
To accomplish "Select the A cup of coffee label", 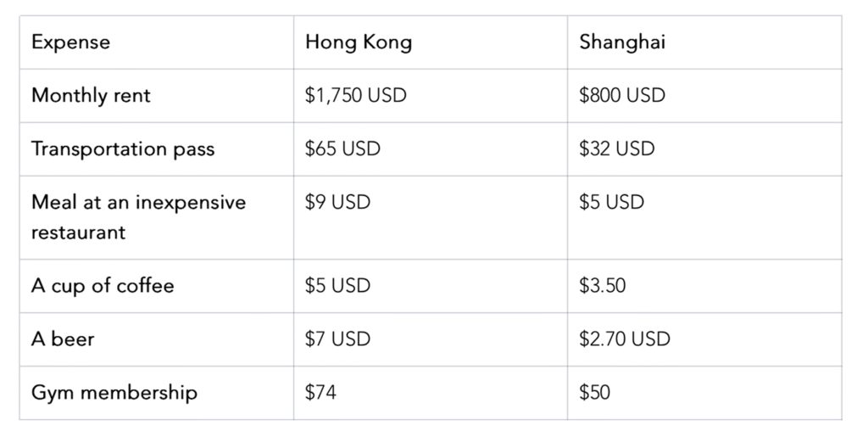I will [x=103, y=286].
